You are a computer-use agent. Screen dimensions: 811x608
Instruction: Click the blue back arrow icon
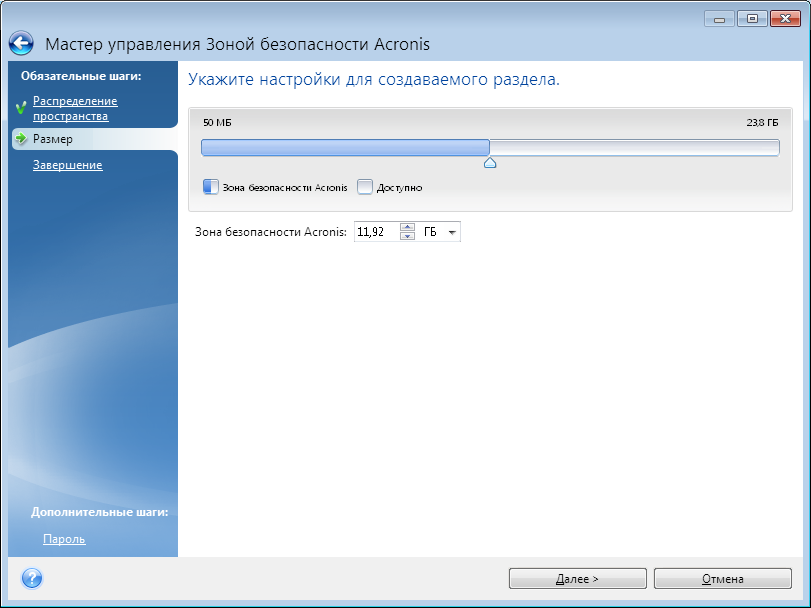[x=22, y=44]
